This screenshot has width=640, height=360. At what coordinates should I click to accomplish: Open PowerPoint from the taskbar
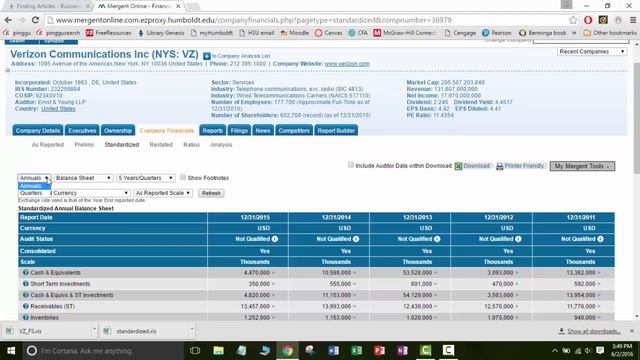[x=379, y=351]
